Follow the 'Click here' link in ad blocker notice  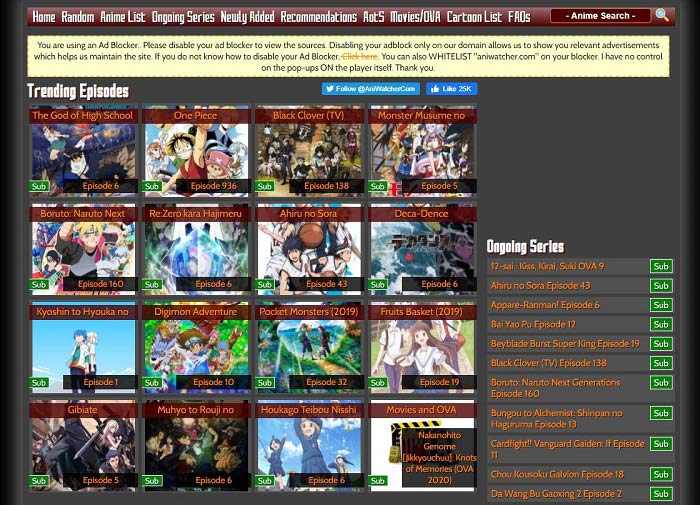(x=359, y=56)
